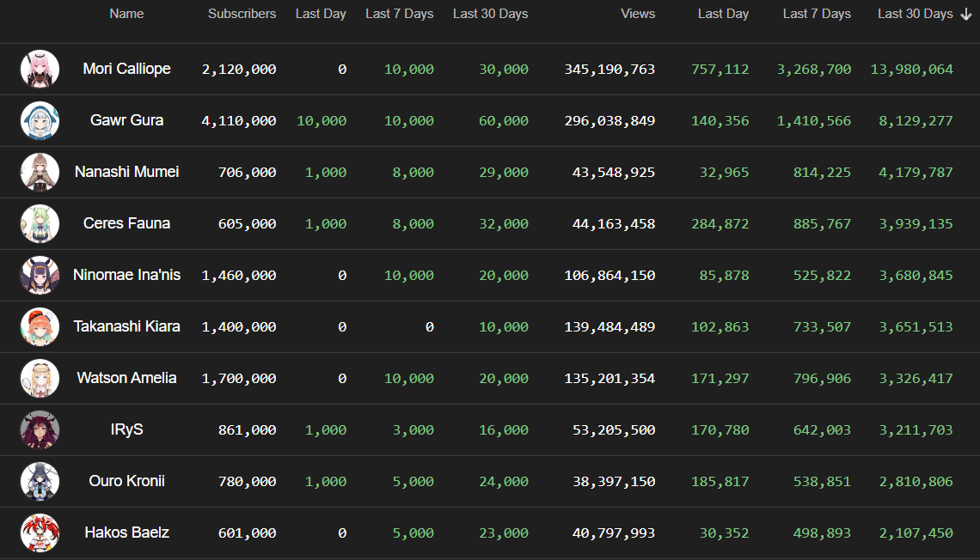Image resolution: width=980 pixels, height=560 pixels.
Task: Select total views 38,397,150
Action: coord(614,481)
